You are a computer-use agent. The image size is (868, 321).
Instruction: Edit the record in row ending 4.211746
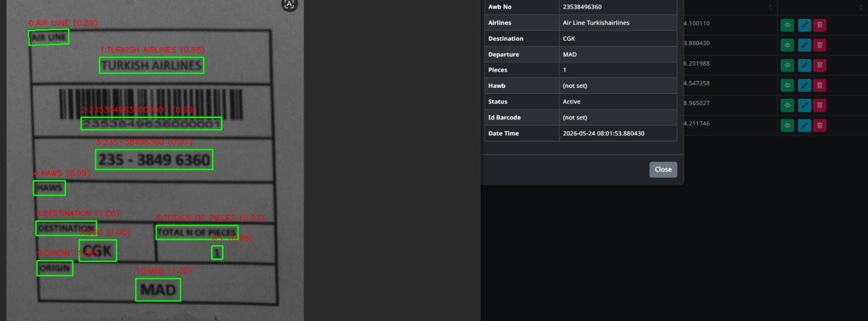[805, 125]
